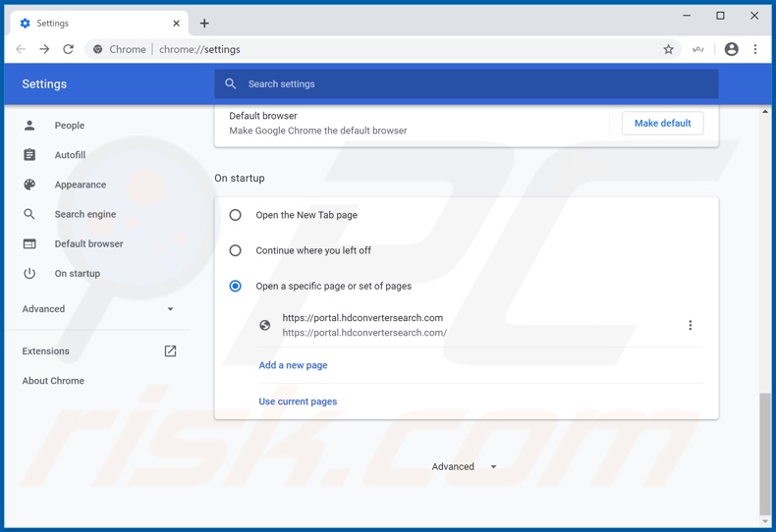776x532 pixels.
Task: Close the Settings tab
Action: 176,24
